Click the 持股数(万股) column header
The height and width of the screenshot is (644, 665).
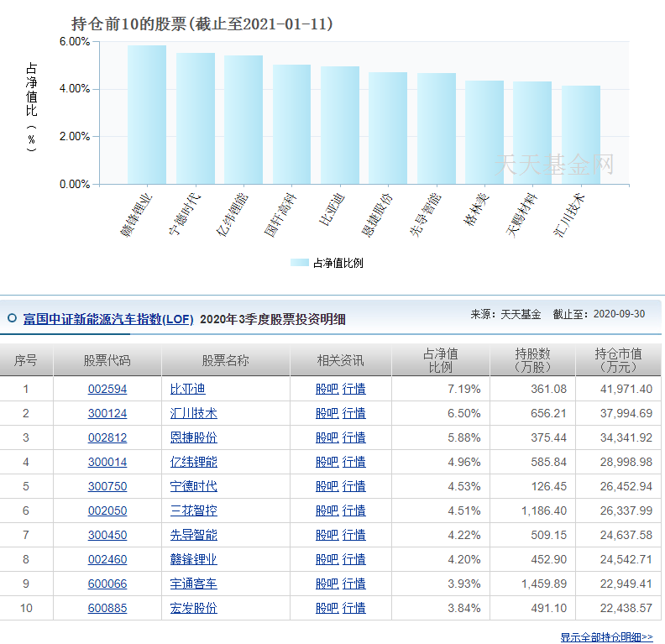(532, 360)
